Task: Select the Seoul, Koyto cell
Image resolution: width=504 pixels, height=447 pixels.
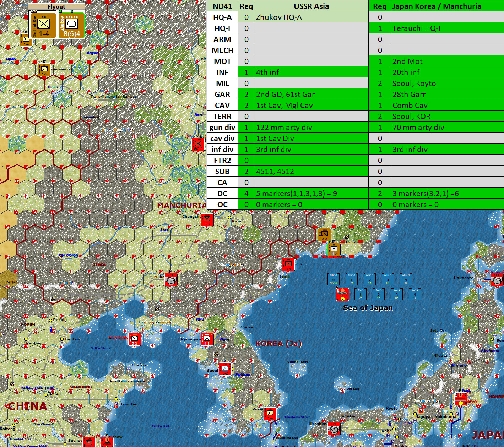Action: 448,83
